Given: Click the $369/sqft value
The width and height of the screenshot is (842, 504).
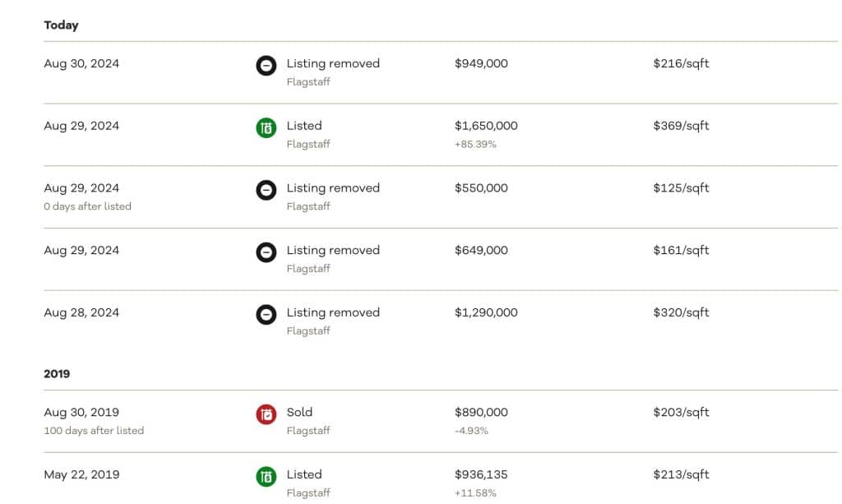Looking at the screenshot, I should coord(681,126).
